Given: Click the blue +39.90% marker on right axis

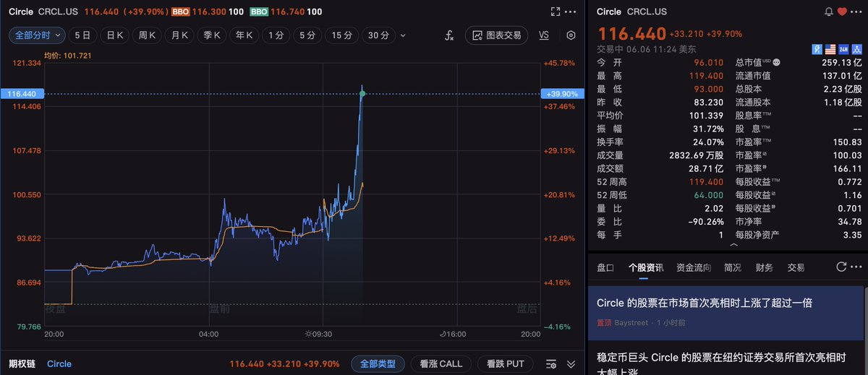Looking at the screenshot, I should coord(561,93).
